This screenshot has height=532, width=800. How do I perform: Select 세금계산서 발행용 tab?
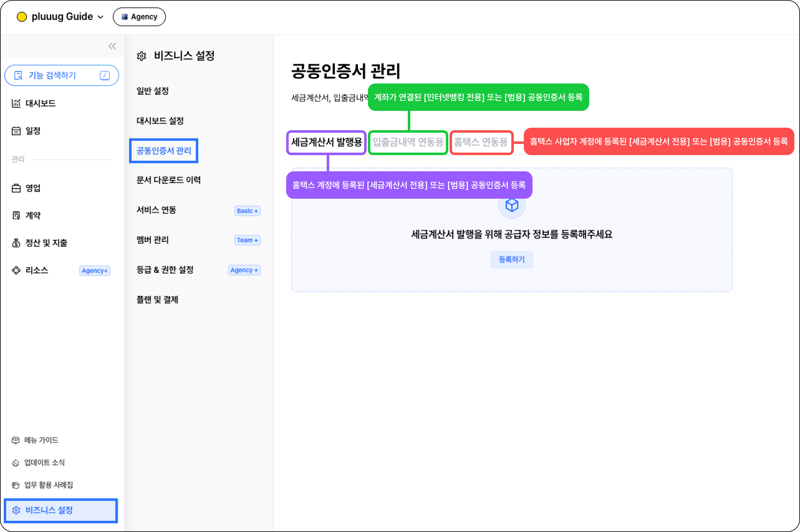[326, 142]
